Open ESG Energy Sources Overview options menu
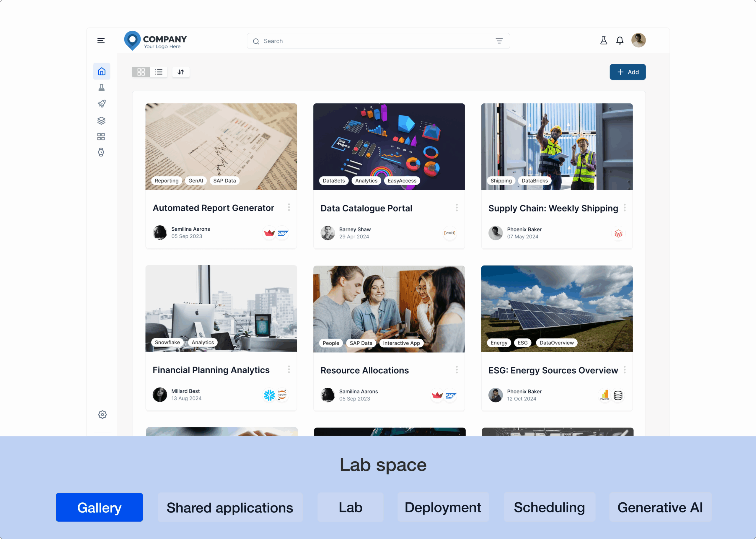756x539 pixels. (x=625, y=369)
